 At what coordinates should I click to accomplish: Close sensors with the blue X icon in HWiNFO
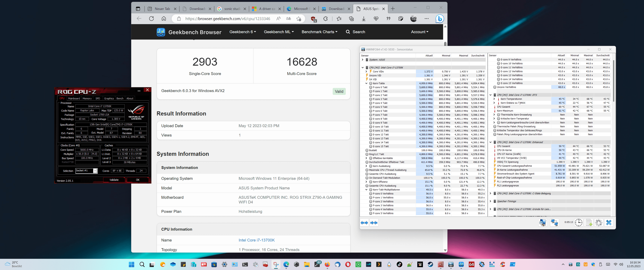coord(609,223)
